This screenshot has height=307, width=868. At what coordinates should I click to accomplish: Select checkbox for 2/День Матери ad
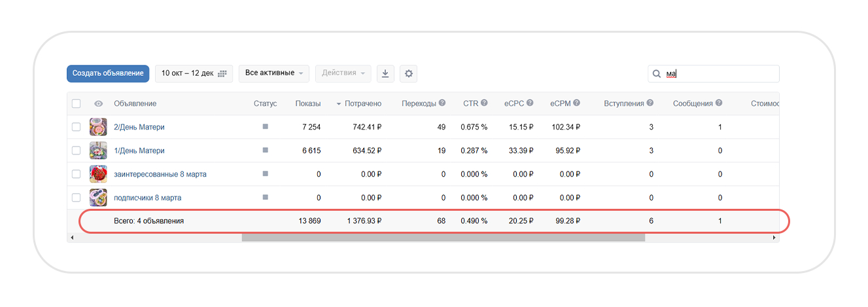[77, 127]
